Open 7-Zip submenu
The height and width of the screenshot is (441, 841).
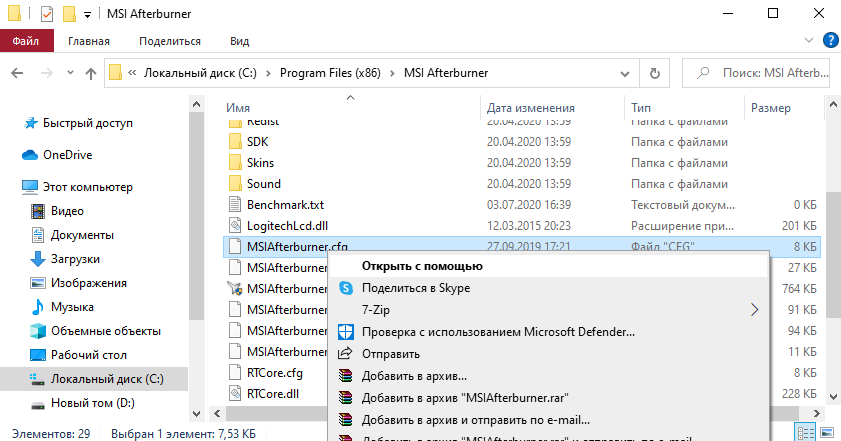coord(548,310)
